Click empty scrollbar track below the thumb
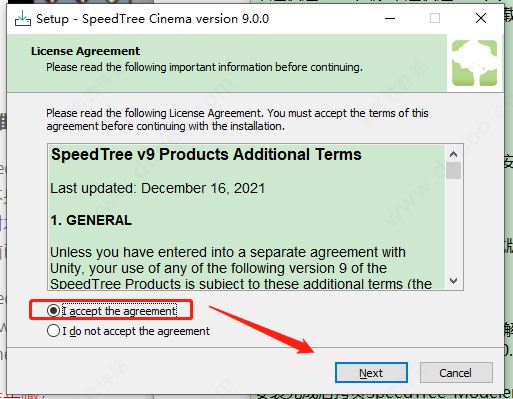Viewport: 513px width, 399px height. (453, 227)
